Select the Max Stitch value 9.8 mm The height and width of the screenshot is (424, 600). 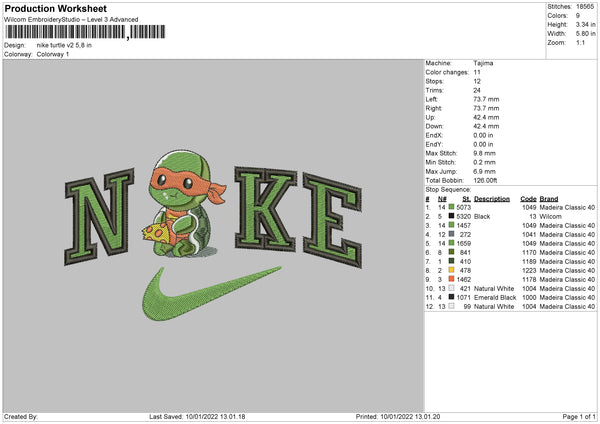(484, 153)
